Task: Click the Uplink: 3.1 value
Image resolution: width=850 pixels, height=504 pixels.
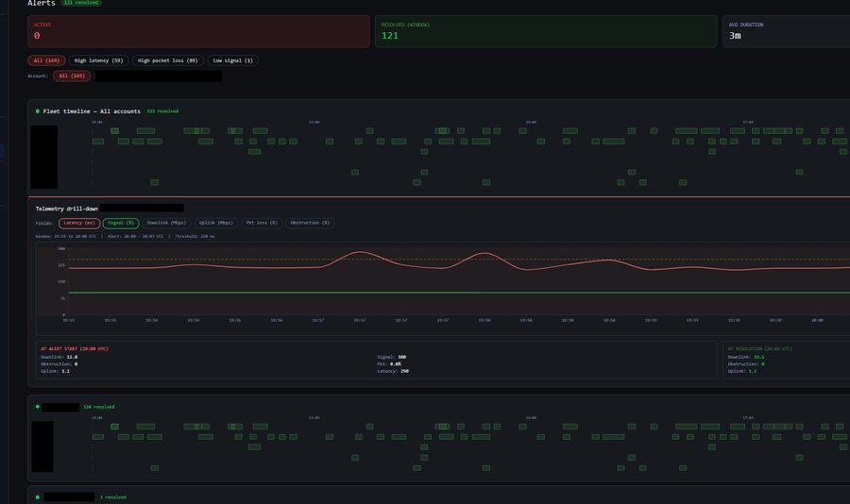Action: [x=56, y=371]
